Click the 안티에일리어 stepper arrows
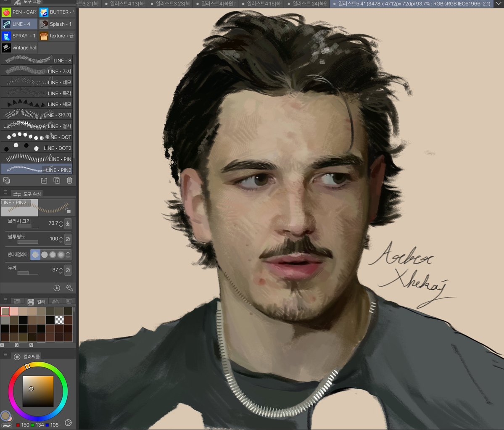The width and height of the screenshot is (504, 430). 68,255
